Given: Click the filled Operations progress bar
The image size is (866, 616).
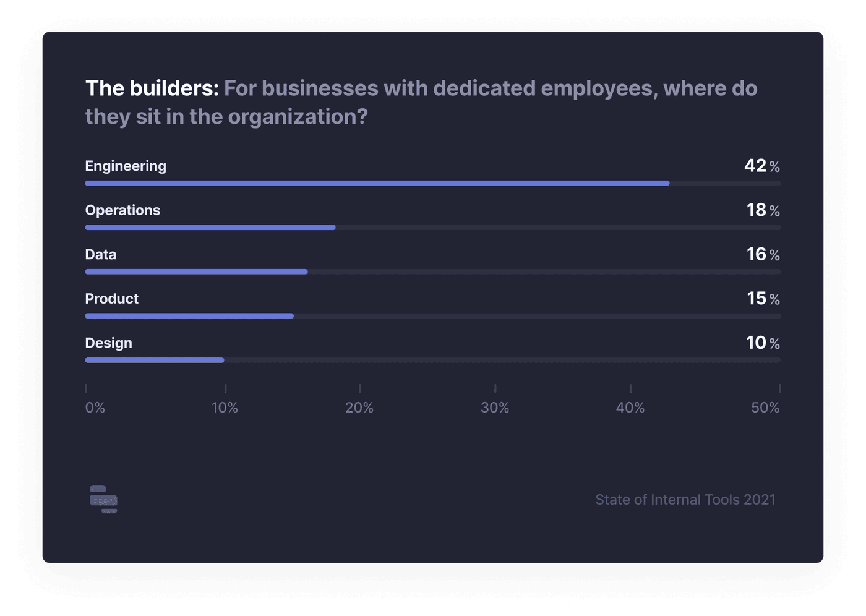Looking at the screenshot, I should click(210, 228).
